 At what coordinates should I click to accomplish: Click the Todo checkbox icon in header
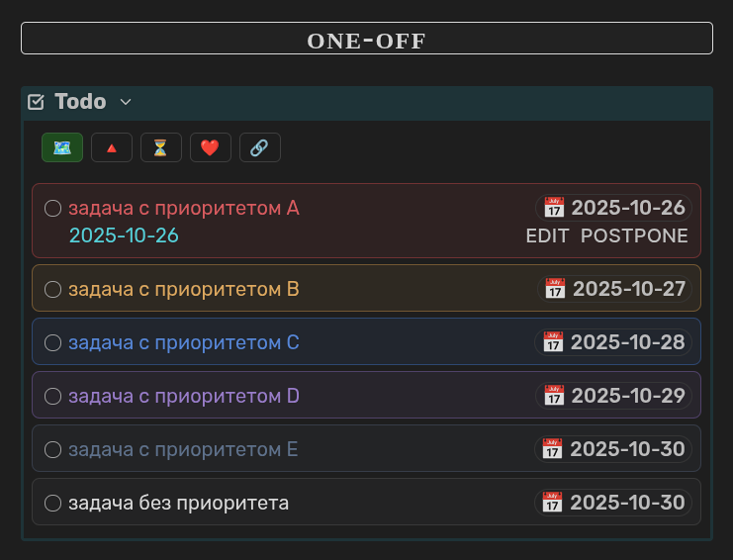coord(37,102)
